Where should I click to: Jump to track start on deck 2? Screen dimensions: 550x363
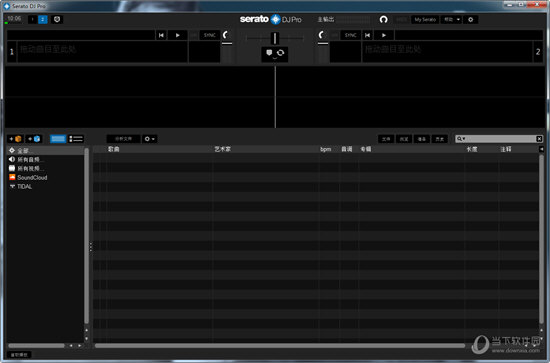pos(367,35)
